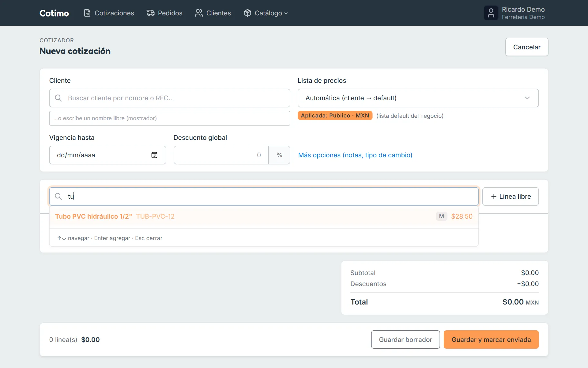Click the Clientes people icon
This screenshot has width=588, height=368.
[199, 13]
